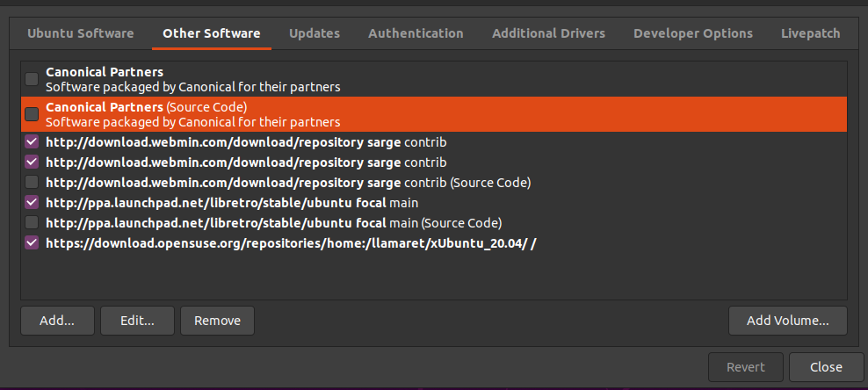Open the Updates tab
The width and height of the screenshot is (868, 390).
314,33
